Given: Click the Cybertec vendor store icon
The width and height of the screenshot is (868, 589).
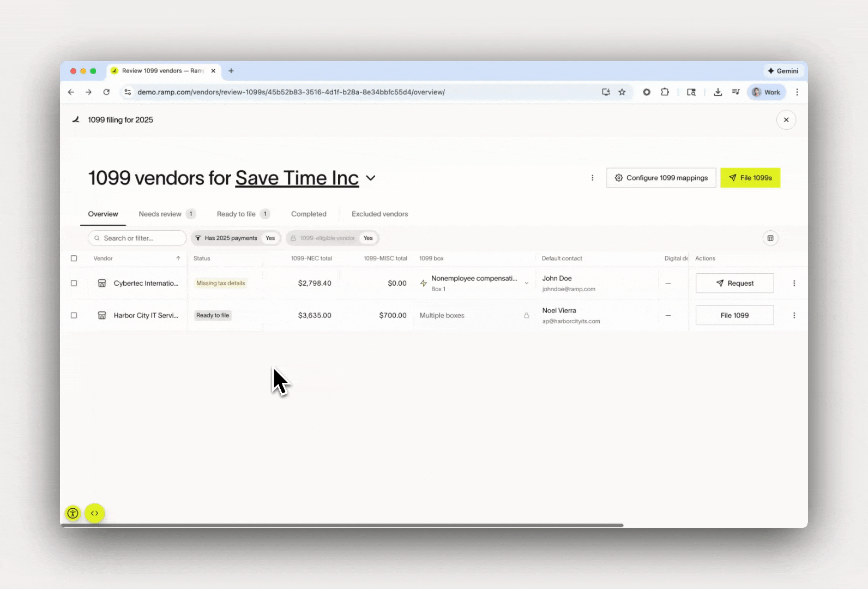Looking at the screenshot, I should click(x=102, y=283).
